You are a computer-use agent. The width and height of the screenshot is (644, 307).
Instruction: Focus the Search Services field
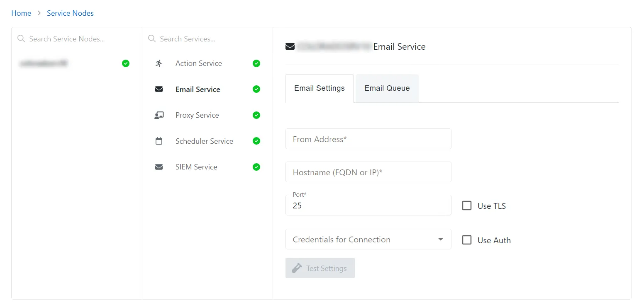click(207, 39)
